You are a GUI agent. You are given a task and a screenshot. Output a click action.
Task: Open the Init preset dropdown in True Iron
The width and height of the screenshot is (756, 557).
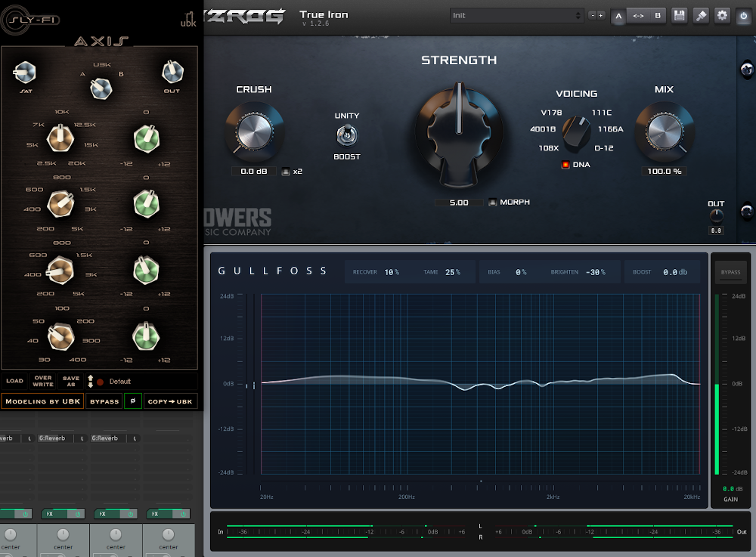516,14
